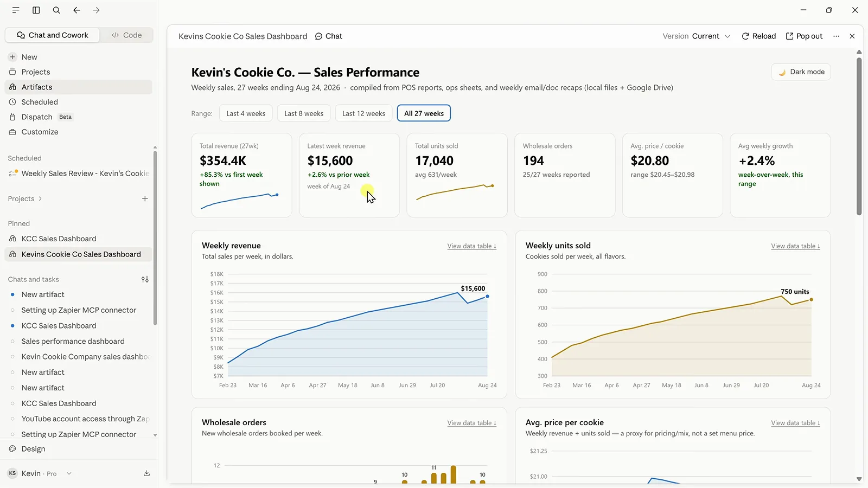Start a New chat from sidebar
Viewport: 868px width, 488px height.
(78, 57)
